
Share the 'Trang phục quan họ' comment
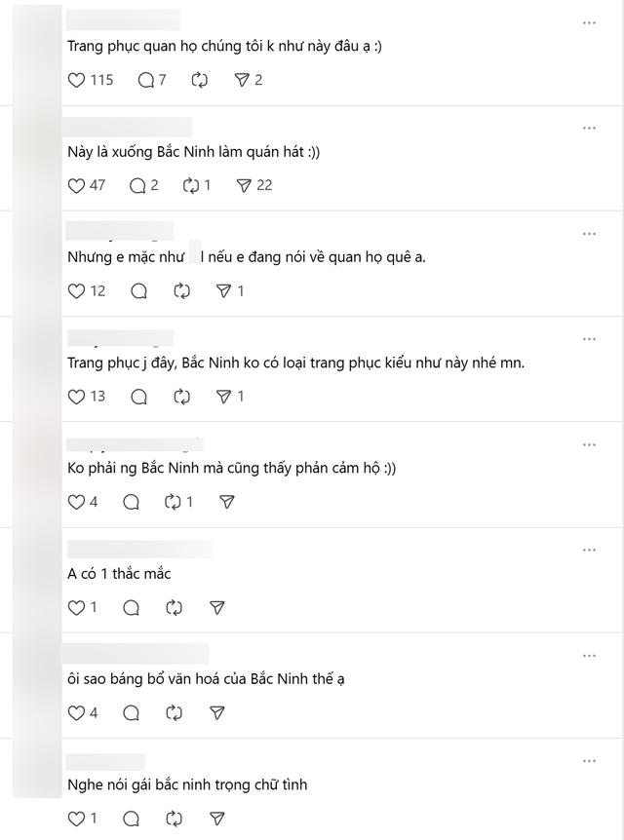(x=243, y=80)
